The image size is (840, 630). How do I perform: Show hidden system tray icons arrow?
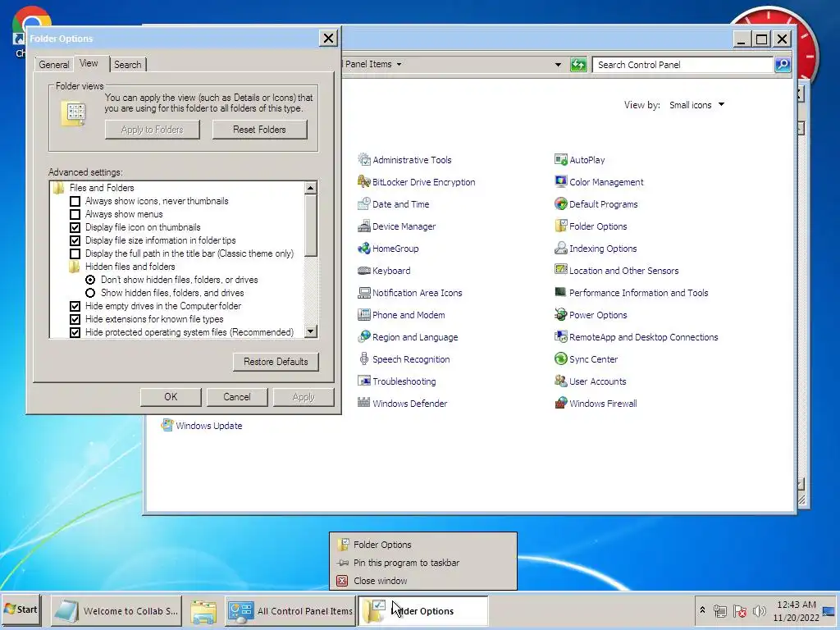click(702, 610)
